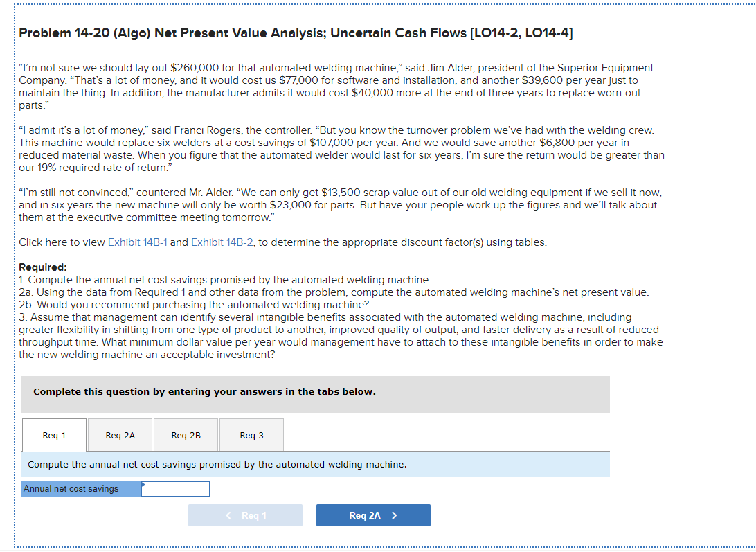The height and width of the screenshot is (552, 756).
Task: Click the Complete this question header bar
Action: coord(316,394)
